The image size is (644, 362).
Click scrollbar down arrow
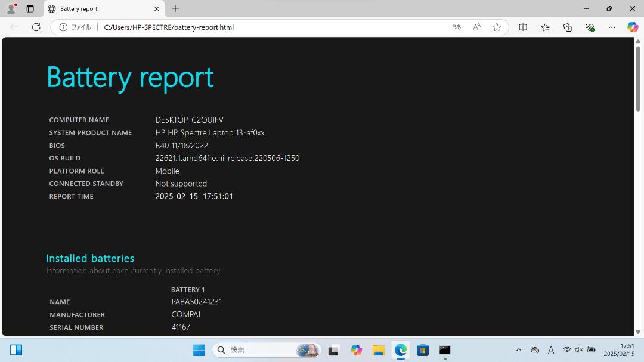click(638, 332)
